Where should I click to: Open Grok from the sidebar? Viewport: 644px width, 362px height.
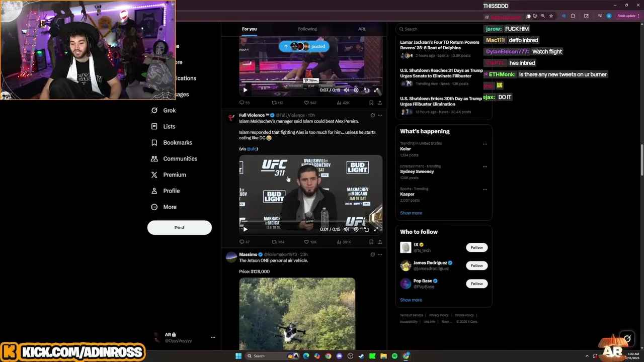coord(164,110)
